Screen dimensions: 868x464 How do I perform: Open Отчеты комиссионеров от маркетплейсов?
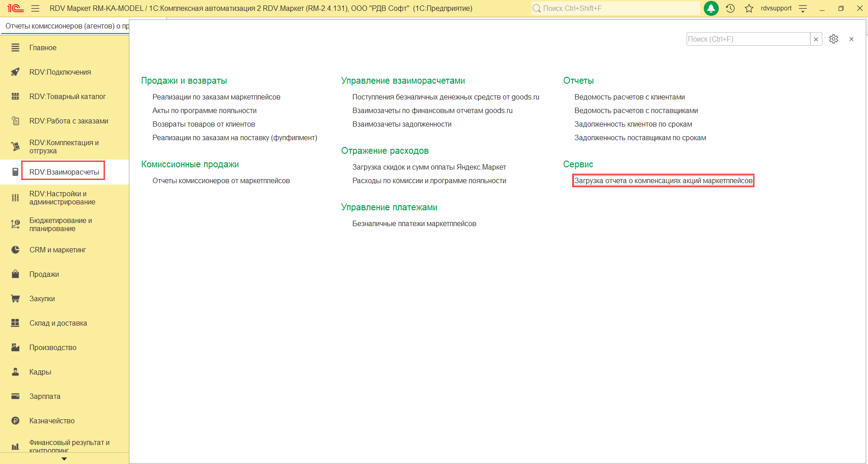pos(221,180)
